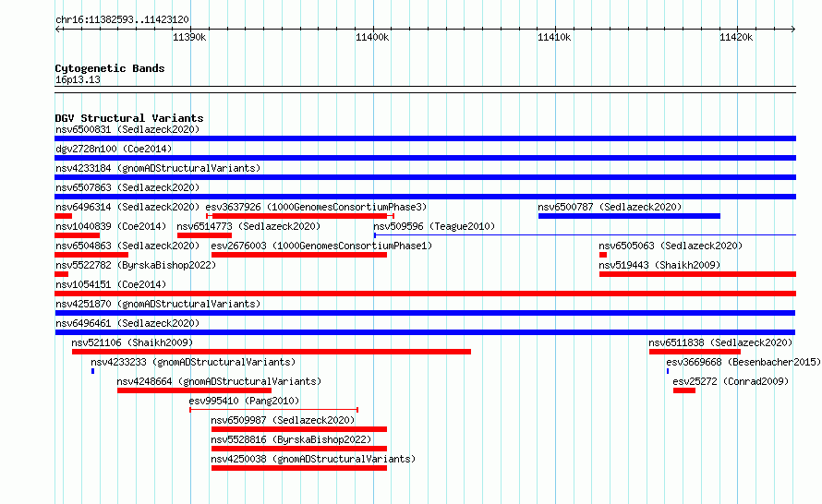Select the short red bar under nsv5522782
The height and width of the screenshot is (504, 822).
tap(61, 274)
